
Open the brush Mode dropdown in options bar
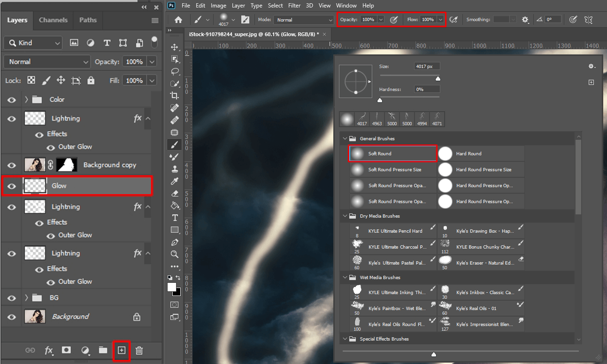click(x=304, y=20)
